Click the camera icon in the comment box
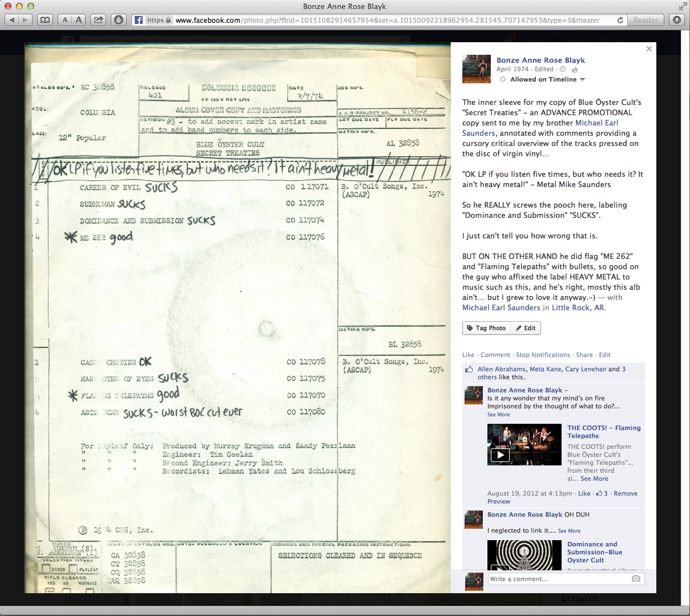Image resolution: width=690 pixels, height=616 pixels. pyautogui.click(x=636, y=578)
